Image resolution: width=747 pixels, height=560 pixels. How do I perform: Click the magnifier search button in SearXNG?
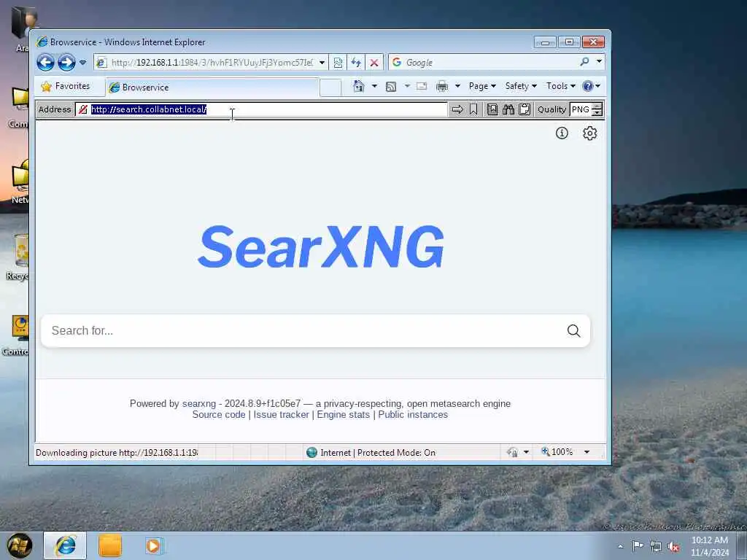573,330
